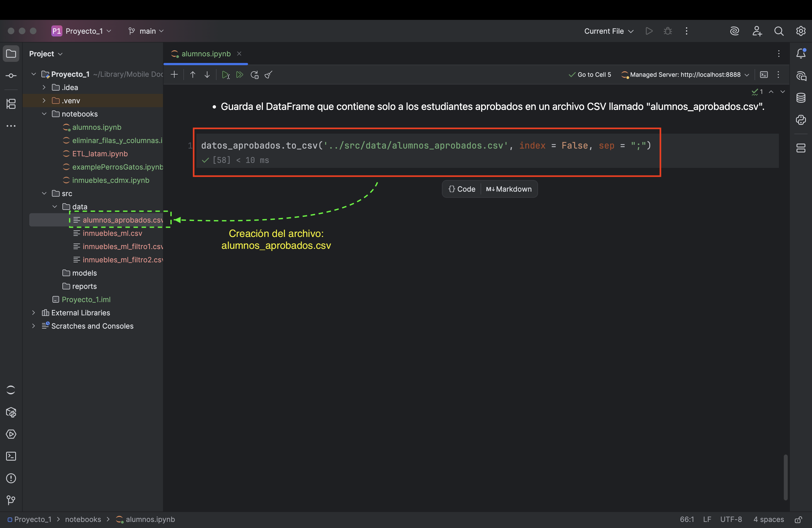Move cell down arrow
The height and width of the screenshot is (528, 812).
click(207, 75)
